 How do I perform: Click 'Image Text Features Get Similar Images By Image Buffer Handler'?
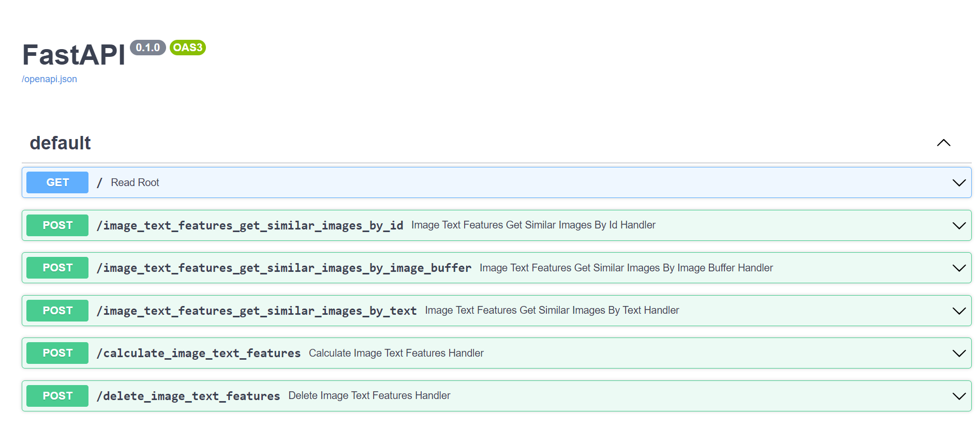click(626, 268)
